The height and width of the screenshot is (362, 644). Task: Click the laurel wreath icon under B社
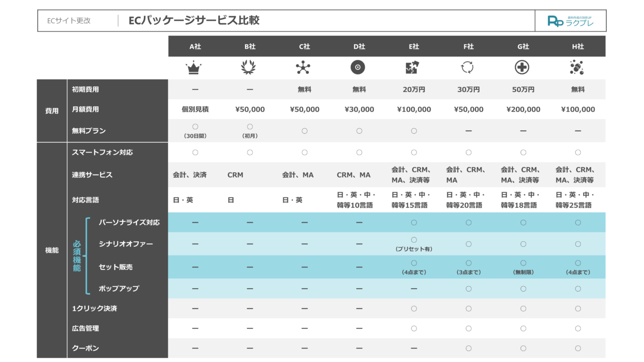click(250, 67)
